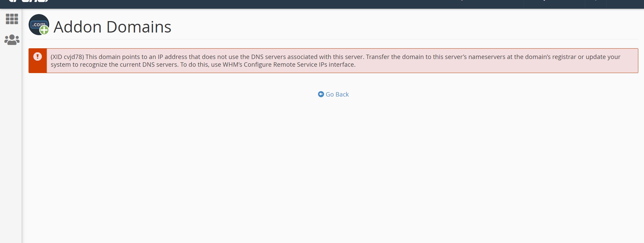Image resolution: width=644 pixels, height=243 pixels.
Task: Click the red exclamation alert icon
Action: tap(38, 57)
